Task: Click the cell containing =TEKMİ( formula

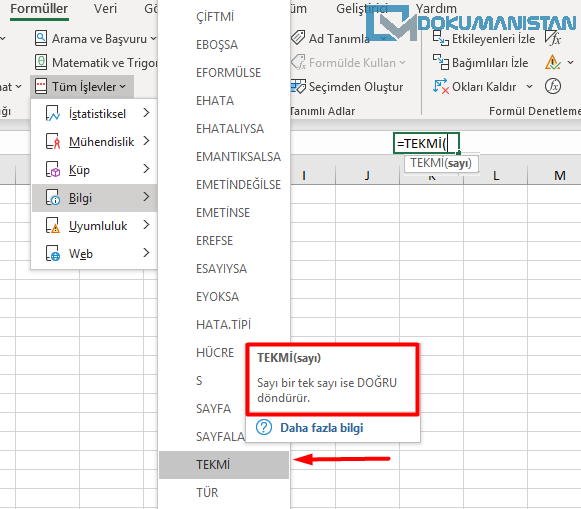Action: tap(426, 143)
